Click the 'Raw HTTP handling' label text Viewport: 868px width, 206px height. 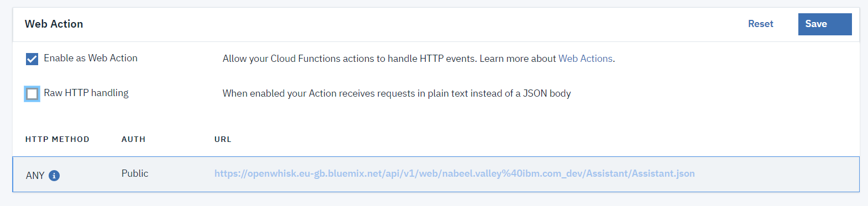(86, 93)
